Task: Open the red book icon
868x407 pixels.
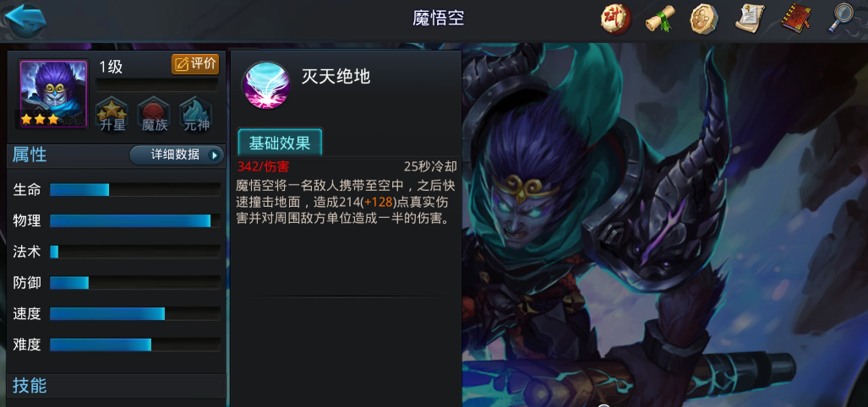Action: click(795, 19)
